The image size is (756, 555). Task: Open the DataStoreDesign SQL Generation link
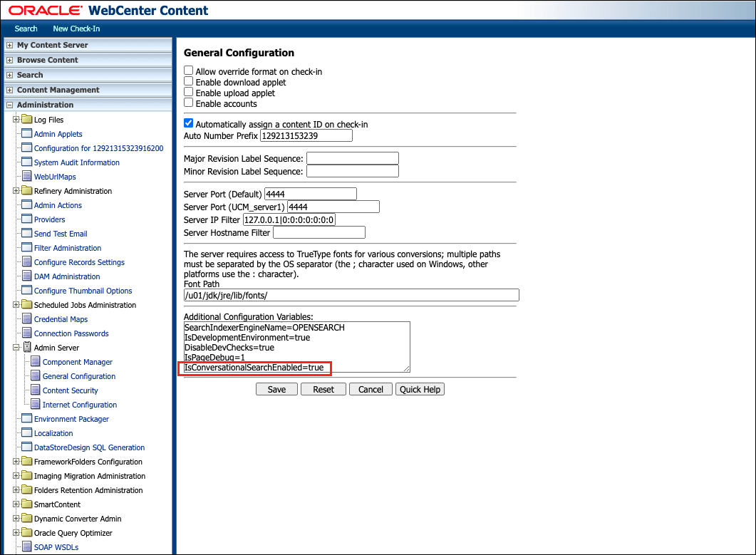pyautogui.click(x=89, y=447)
